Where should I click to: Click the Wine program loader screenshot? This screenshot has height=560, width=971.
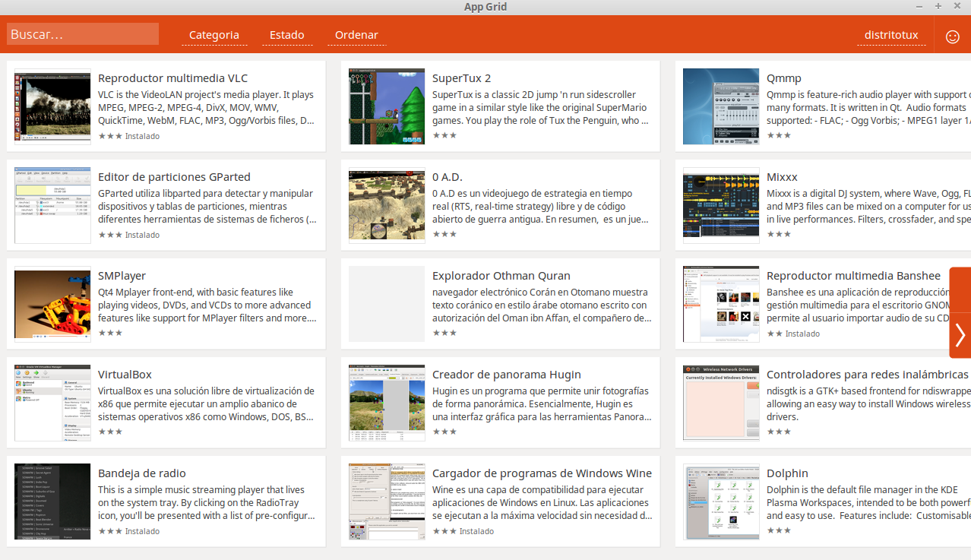point(386,501)
